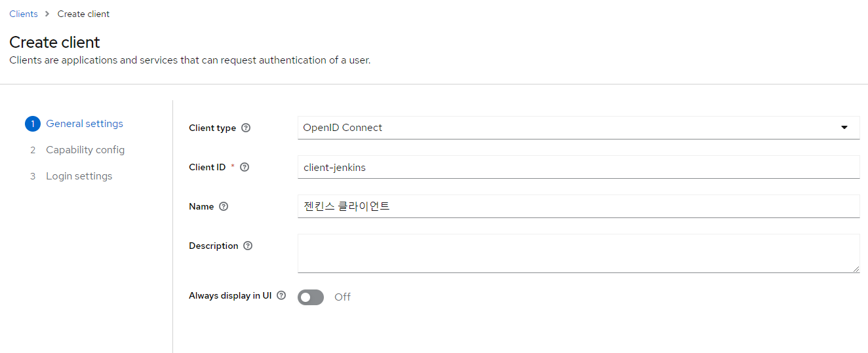Switch to the Capability config step

pos(85,150)
